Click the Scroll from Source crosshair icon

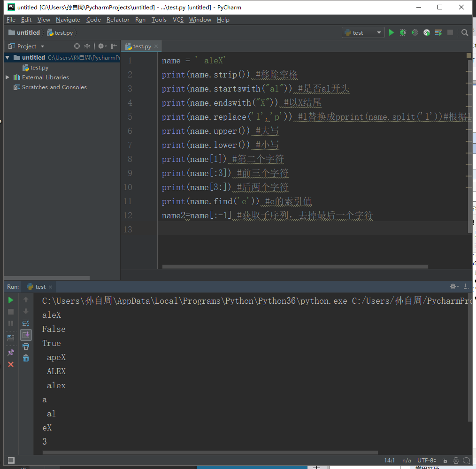coord(77,46)
